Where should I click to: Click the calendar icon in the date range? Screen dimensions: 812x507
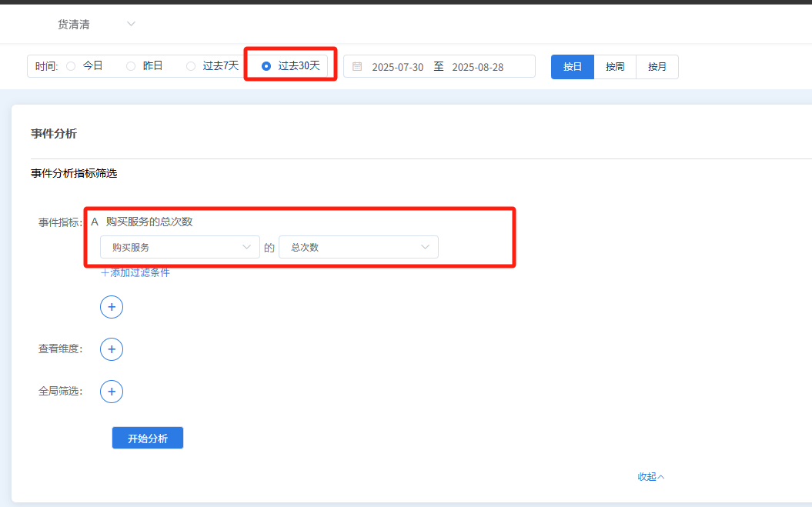pos(357,67)
